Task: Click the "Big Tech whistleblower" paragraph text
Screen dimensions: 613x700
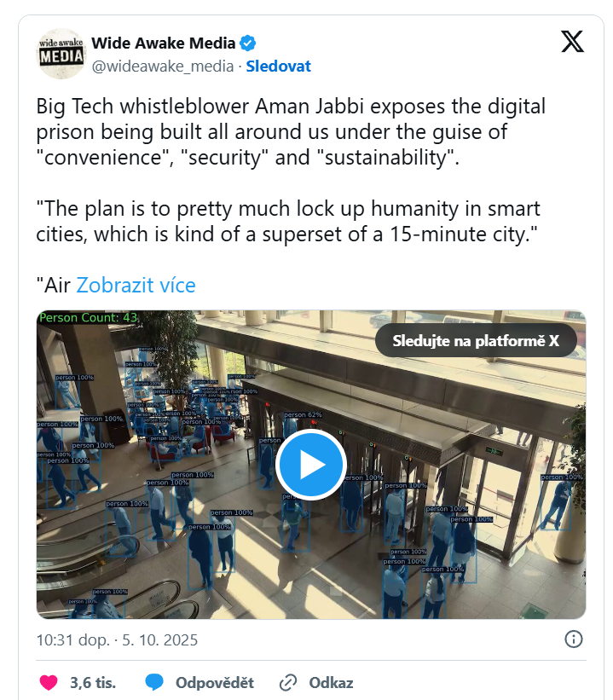Action: (x=290, y=132)
